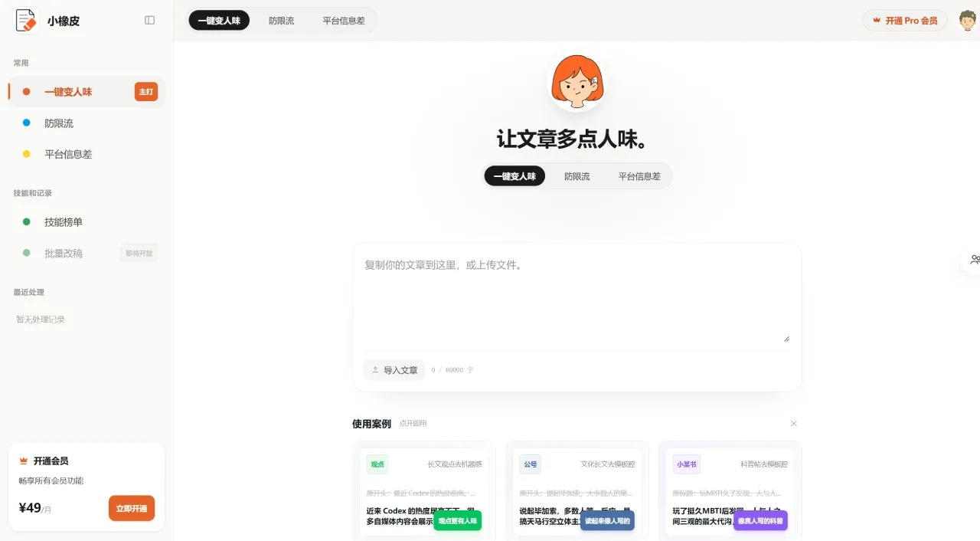The height and width of the screenshot is (541, 980).
Task: Switch to the top 一键变人味 tab
Action: pyautogui.click(x=219, y=21)
